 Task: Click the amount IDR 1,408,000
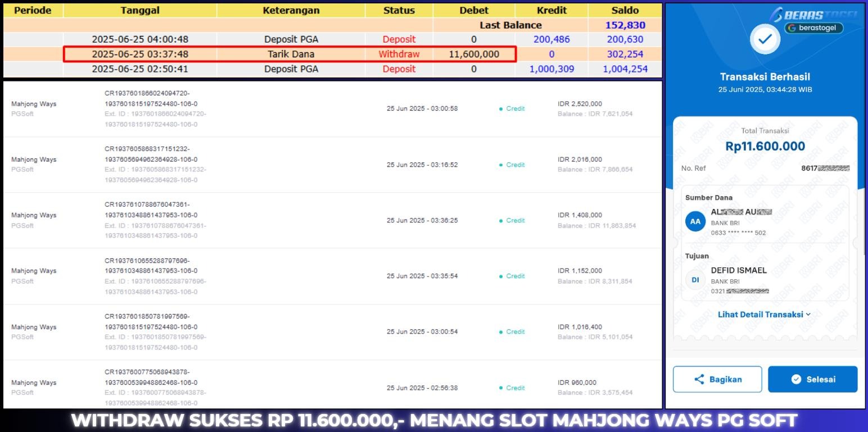(x=580, y=215)
